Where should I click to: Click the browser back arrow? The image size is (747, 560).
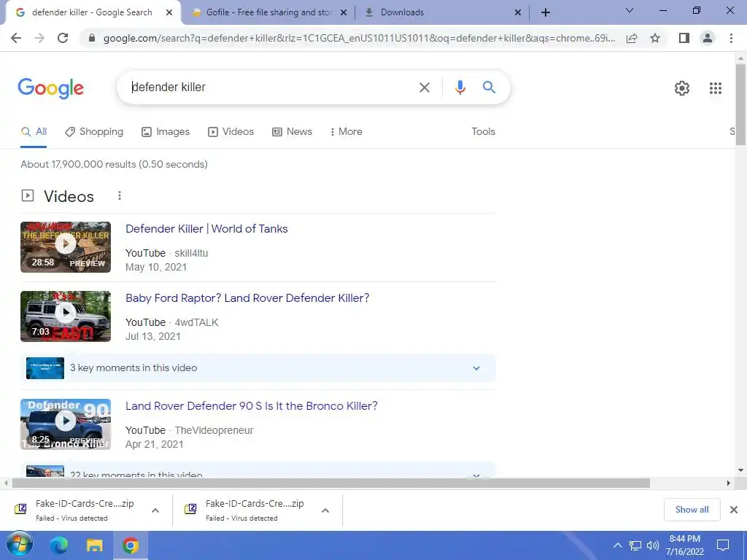(x=16, y=38)
